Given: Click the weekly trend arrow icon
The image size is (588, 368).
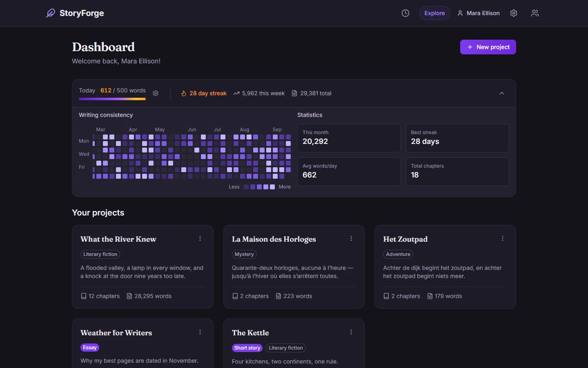Looking at the screenshot, I should (236, 93).
